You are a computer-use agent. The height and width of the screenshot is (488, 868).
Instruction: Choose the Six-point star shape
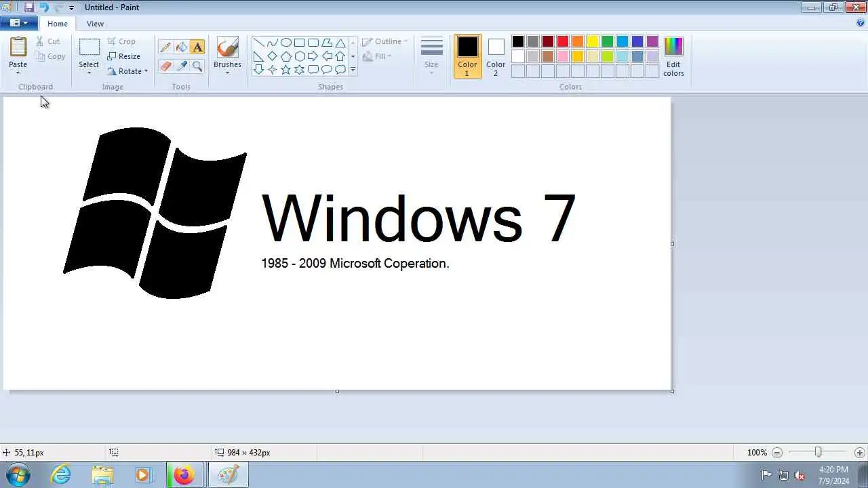click(299, 70)
